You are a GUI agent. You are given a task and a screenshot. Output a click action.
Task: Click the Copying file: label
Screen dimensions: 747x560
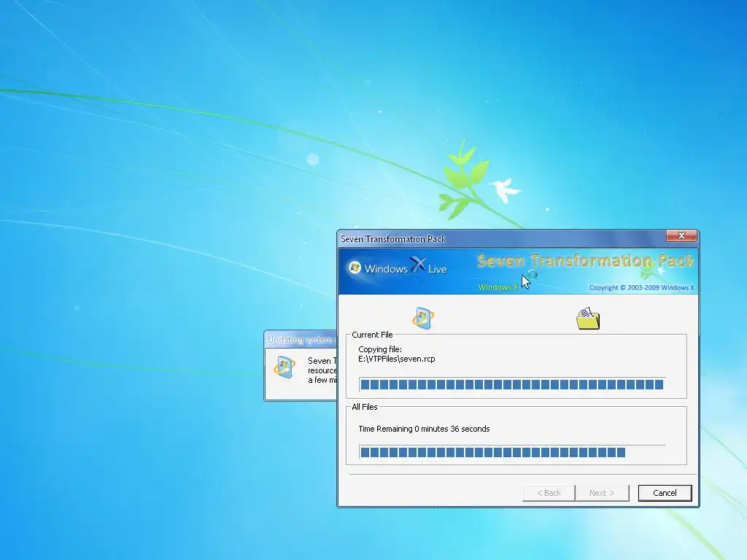[380, 349]
